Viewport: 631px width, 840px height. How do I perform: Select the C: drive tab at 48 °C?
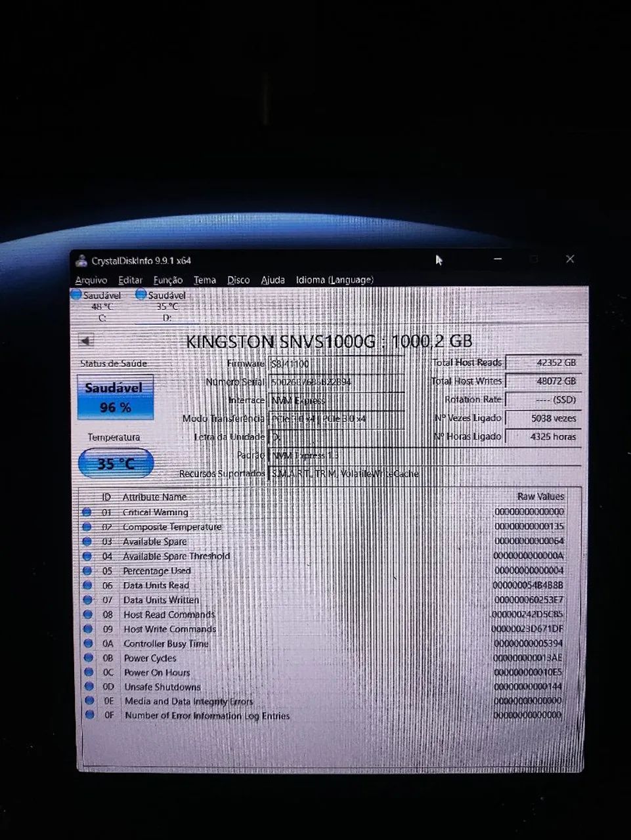102,306
